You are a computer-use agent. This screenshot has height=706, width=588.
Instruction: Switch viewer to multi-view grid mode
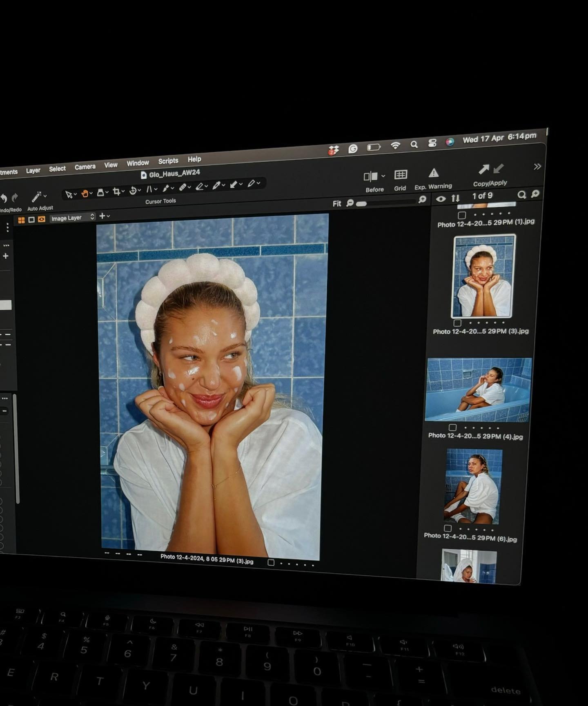click(21, 220)
